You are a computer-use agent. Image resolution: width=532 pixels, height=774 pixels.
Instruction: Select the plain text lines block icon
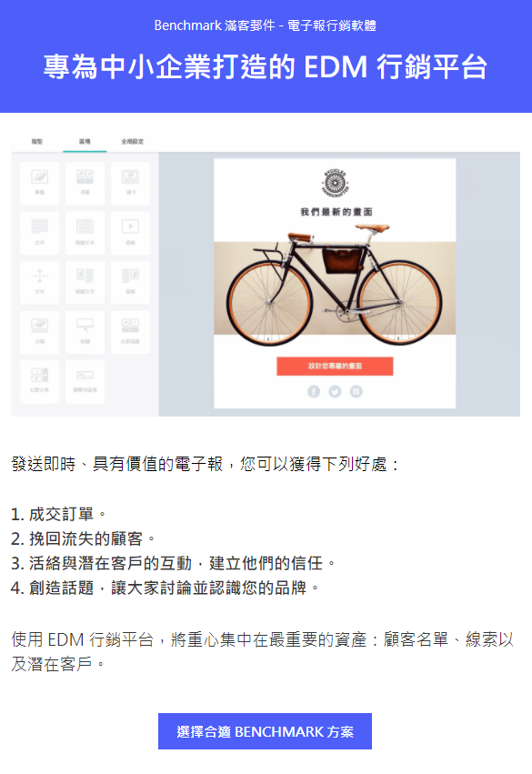pyautogui.click(x=39, y=233)
